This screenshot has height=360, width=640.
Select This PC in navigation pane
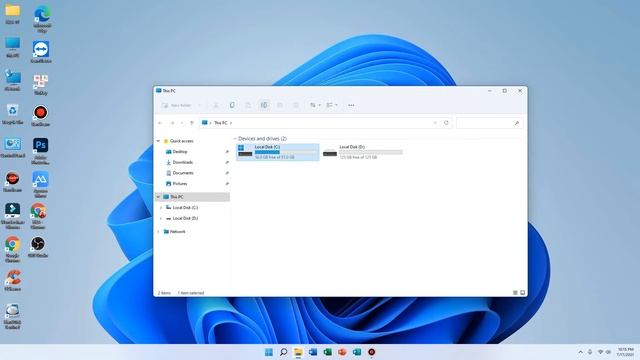pos(193,197)
